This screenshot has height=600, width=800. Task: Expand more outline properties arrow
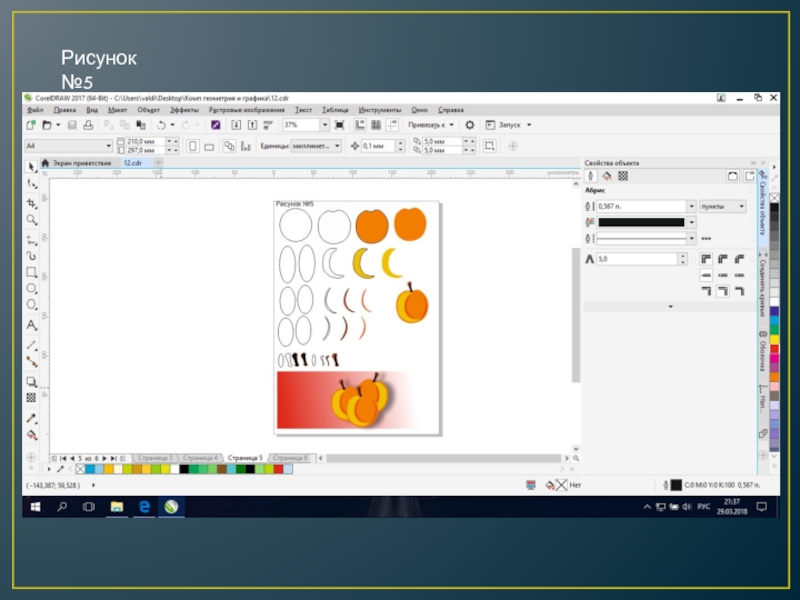pyautogui.click(x=670, y=307)
